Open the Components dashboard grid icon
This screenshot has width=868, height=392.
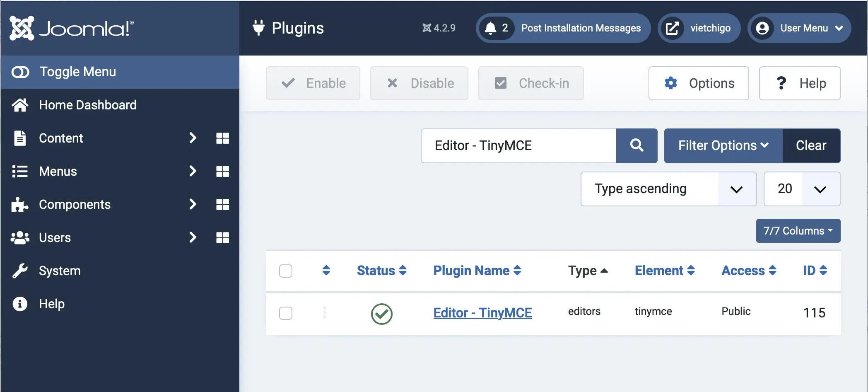tap(222, 204)
